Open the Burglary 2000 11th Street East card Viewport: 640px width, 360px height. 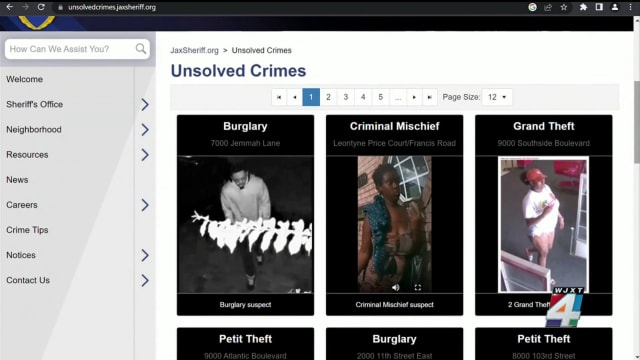[x=394, y=344]
